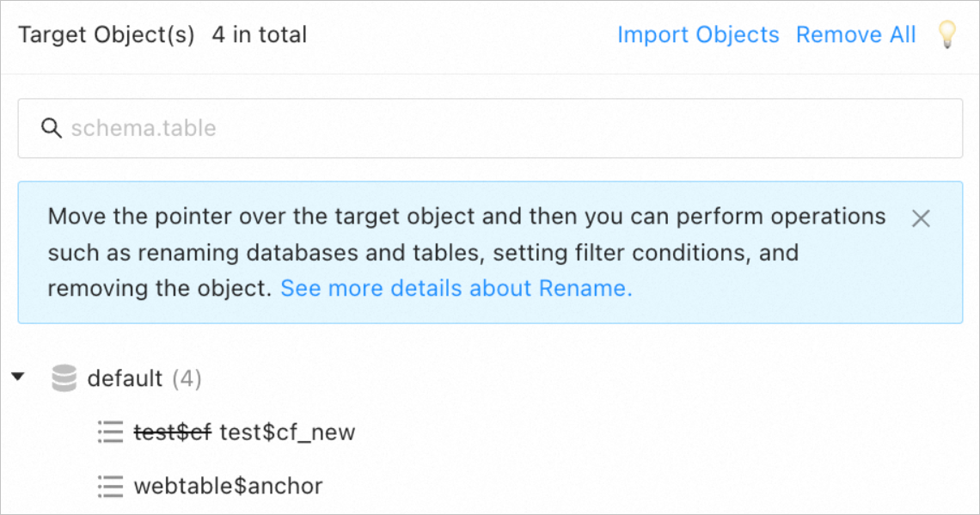Click the list icon beside webtable$anchor

pyautogui.click(x=111, y=486)
